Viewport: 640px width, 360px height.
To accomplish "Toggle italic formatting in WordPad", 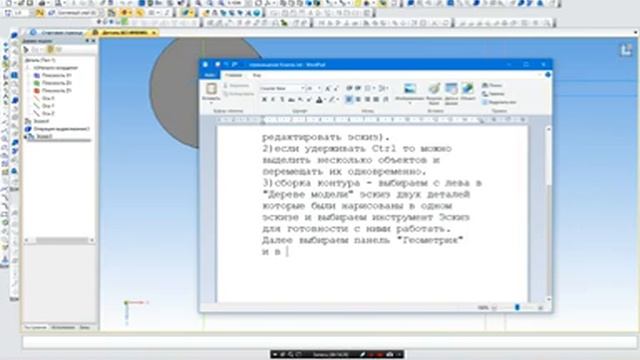I will (x=273, y=99).
